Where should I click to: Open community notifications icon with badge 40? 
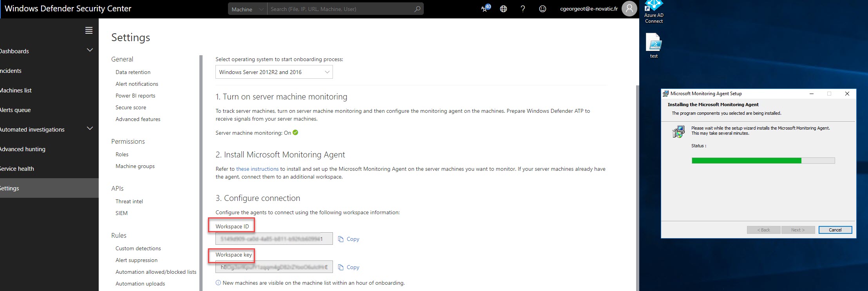(486, 8)
